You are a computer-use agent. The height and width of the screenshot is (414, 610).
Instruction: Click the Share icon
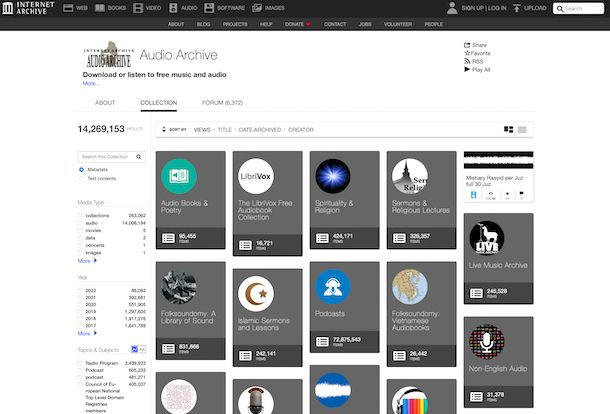click(x=467, y=45)
